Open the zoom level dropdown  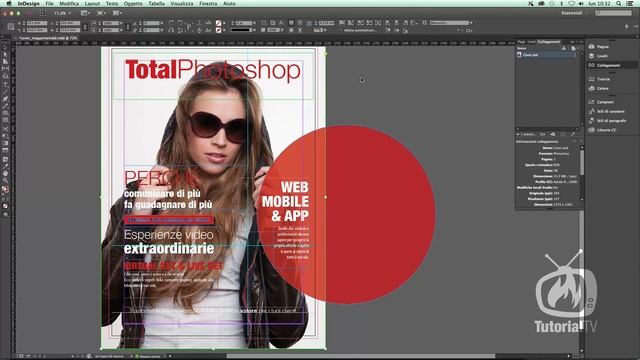(x=62, y=13)
